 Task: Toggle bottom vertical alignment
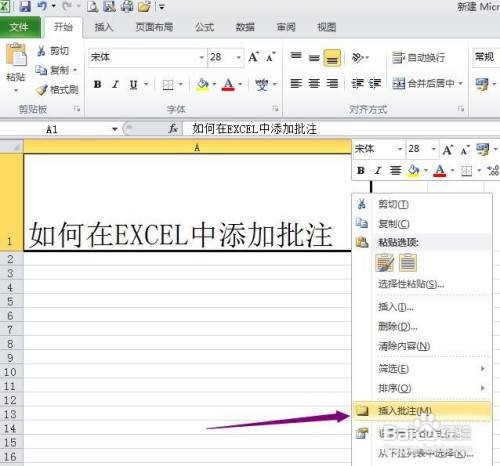pyautogui.click(x=332, y=58)
